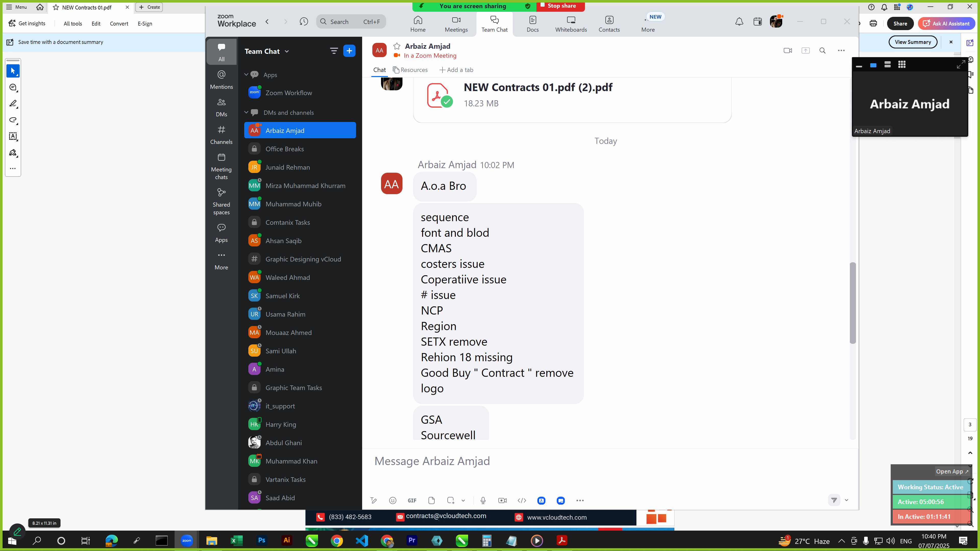Send the message with send button
The width and height of the screenshot is (980, 551).
pyautogui.click(x=834, y=500)
